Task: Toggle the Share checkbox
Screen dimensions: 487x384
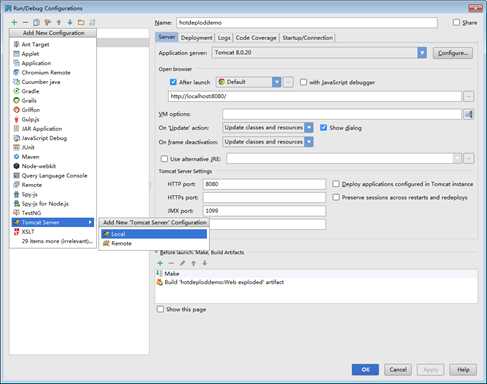Action: (x=456, y=22)
